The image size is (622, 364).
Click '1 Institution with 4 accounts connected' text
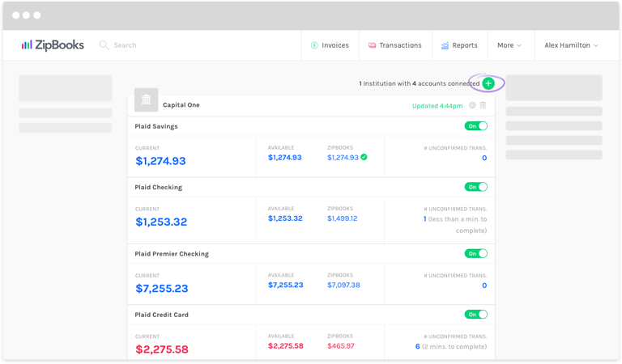(x=420, y=83)
